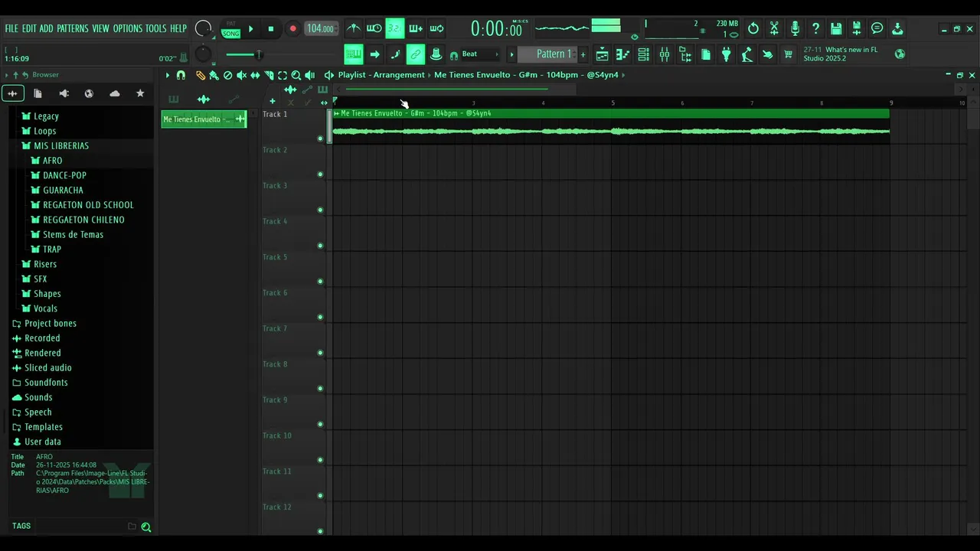Toggle wait for input before playing
The width and height of the screenshot is (980, 551).
pos(374,28)
